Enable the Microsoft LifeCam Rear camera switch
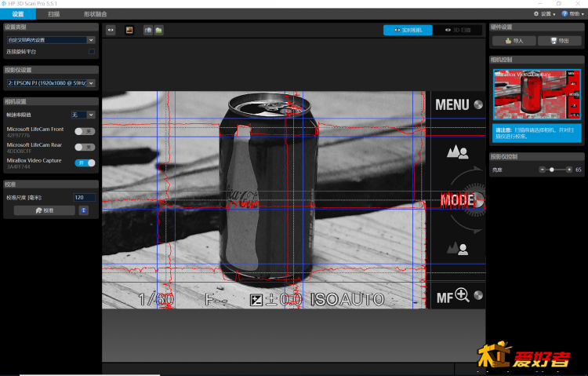The width and height of the screenshot is (588, 376). coord(85,147)
